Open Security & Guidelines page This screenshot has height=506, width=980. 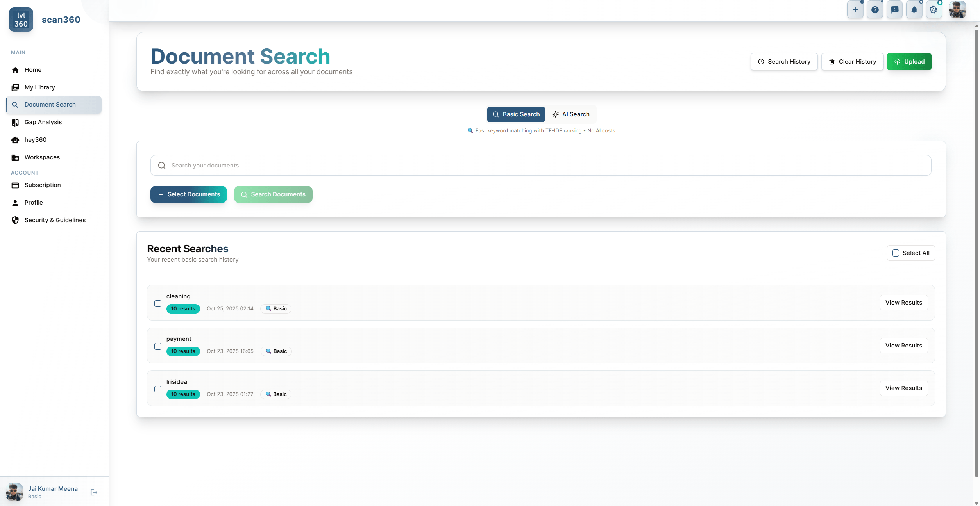[55, 220]
